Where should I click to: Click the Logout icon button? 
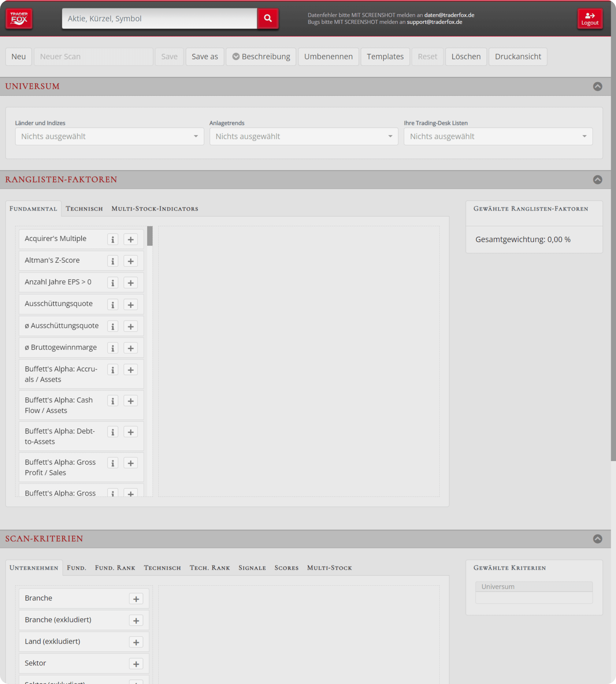(x=590, y=19)
